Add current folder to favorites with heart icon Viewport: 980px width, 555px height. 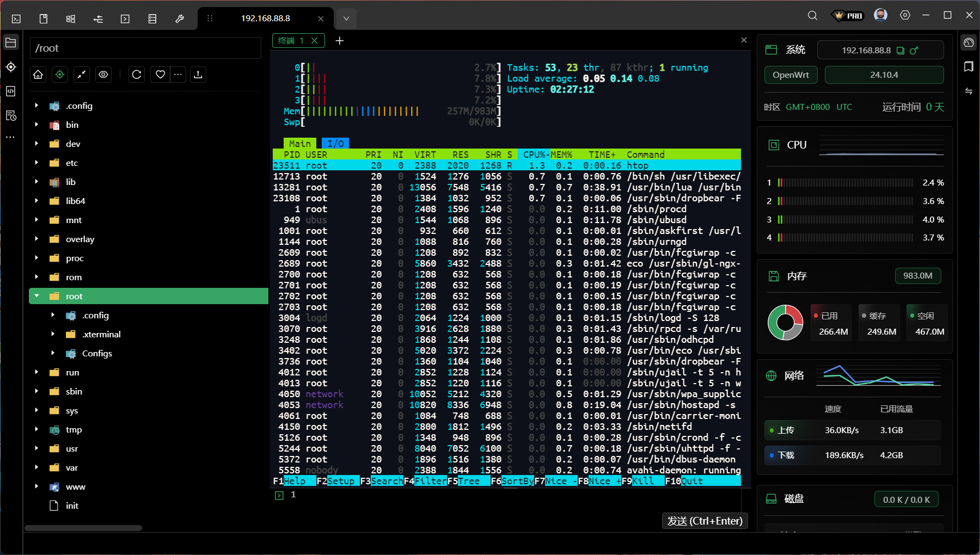point(160,75)
